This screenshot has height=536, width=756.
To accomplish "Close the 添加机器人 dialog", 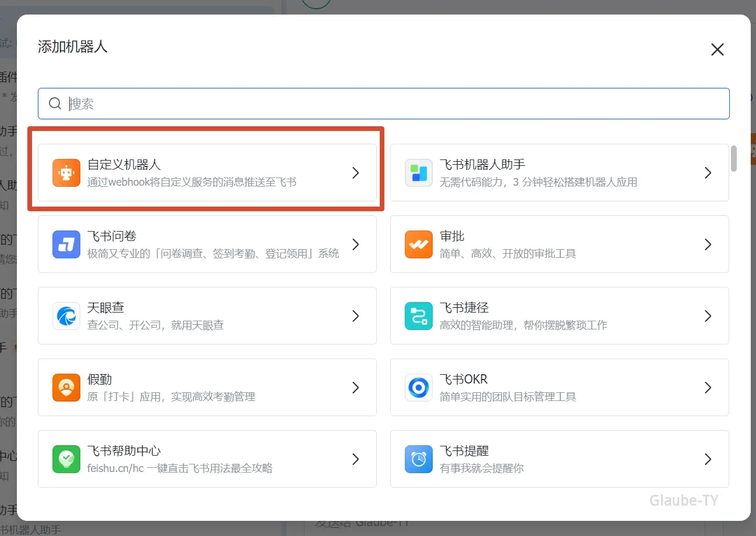I will coord(718,49).
